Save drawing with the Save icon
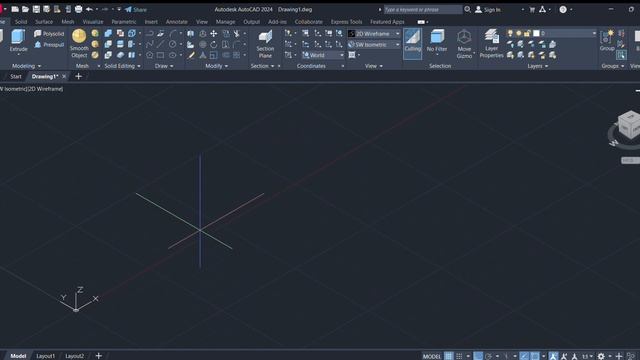The width and height of the screenshot is (640, 360). click(36, 9)
